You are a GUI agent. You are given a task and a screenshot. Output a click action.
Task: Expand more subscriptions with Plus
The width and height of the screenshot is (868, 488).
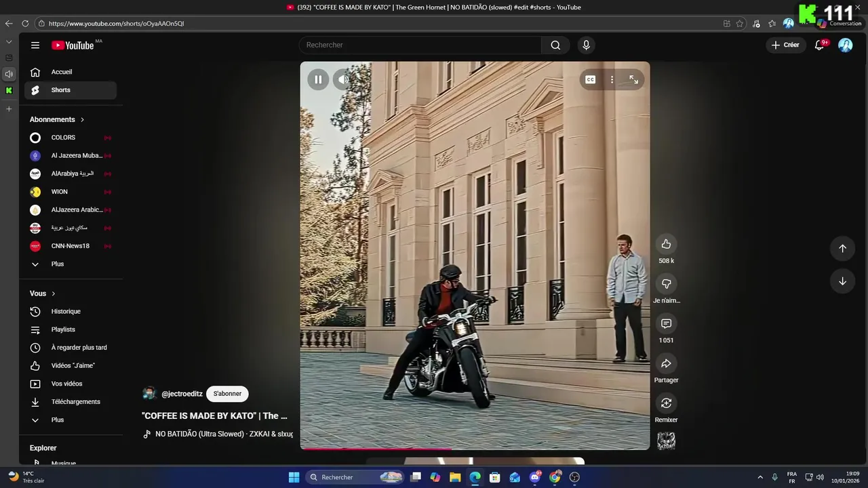71,264
